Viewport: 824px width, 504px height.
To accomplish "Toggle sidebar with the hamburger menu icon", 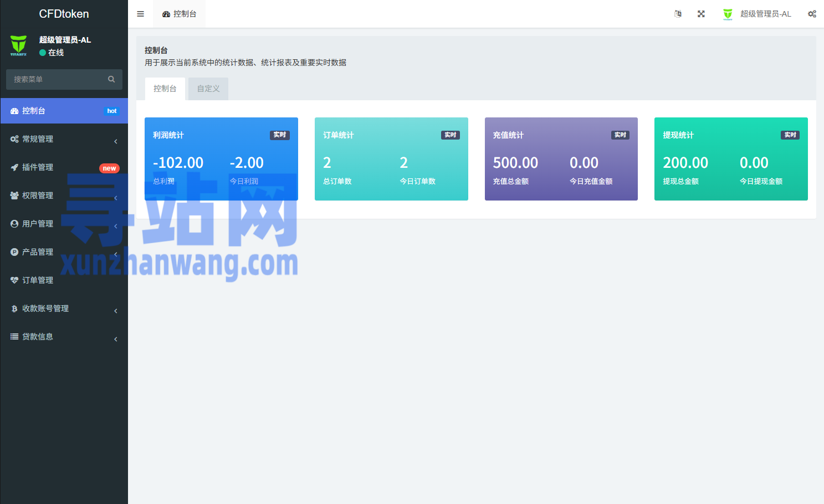I will [x=140, y=14].
